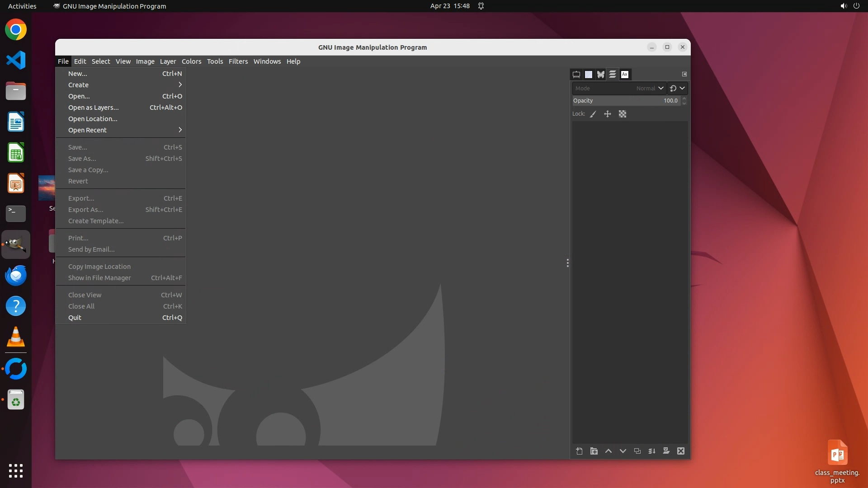868x488 pixels.
Task: Click the new layer group icon
Action: pos(594,451)
